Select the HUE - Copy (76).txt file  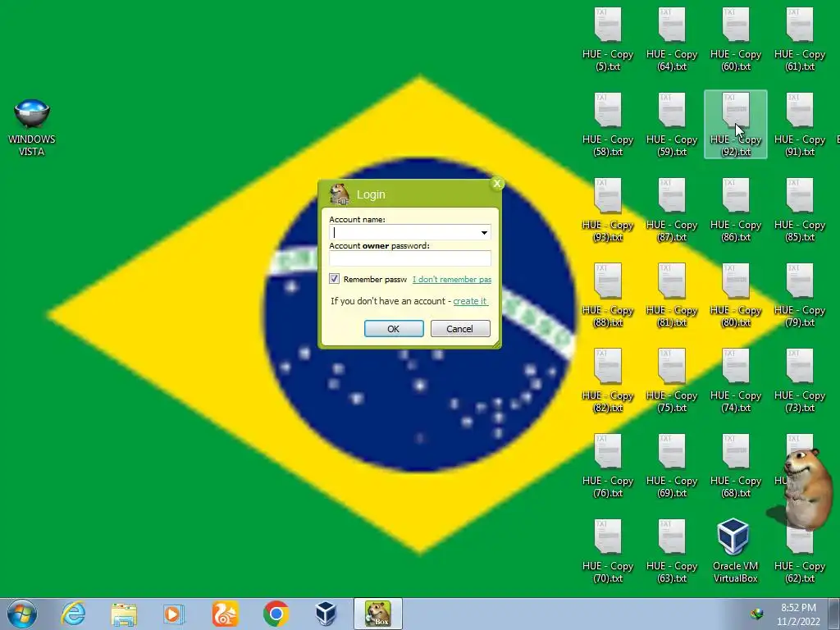tap(608, 466)
